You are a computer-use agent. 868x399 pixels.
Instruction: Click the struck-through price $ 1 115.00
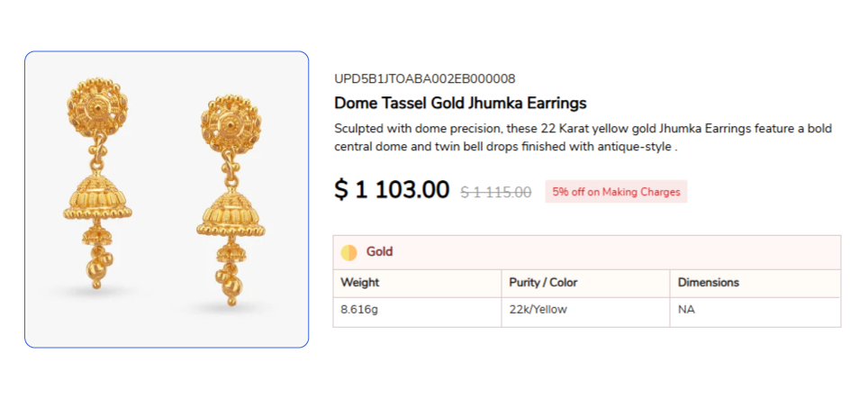tap(495, 192)
